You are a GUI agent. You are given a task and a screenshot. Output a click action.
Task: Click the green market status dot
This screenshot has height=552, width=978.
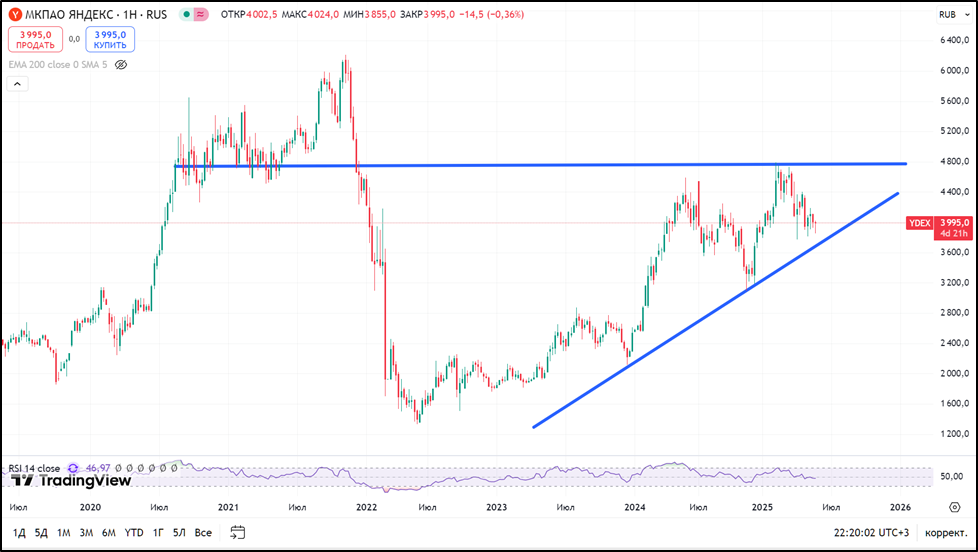tap(186, 14)
